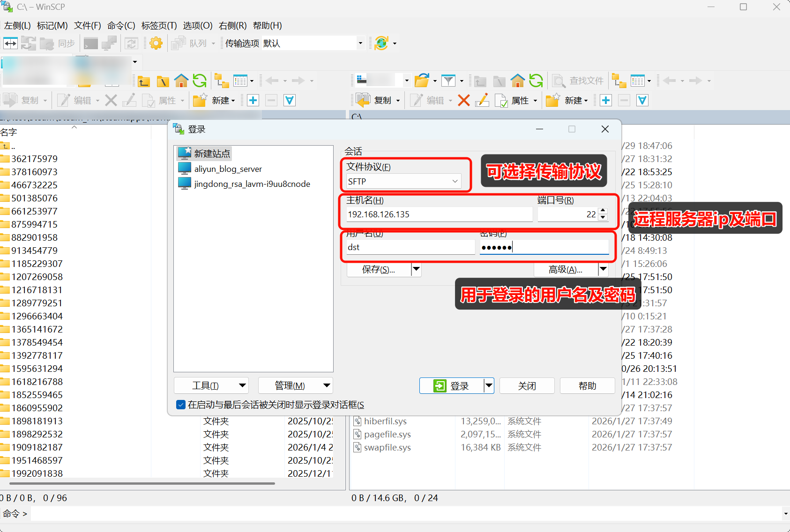Expand the Save button dropdown arrow
The image size is (790, 532).
416,269
